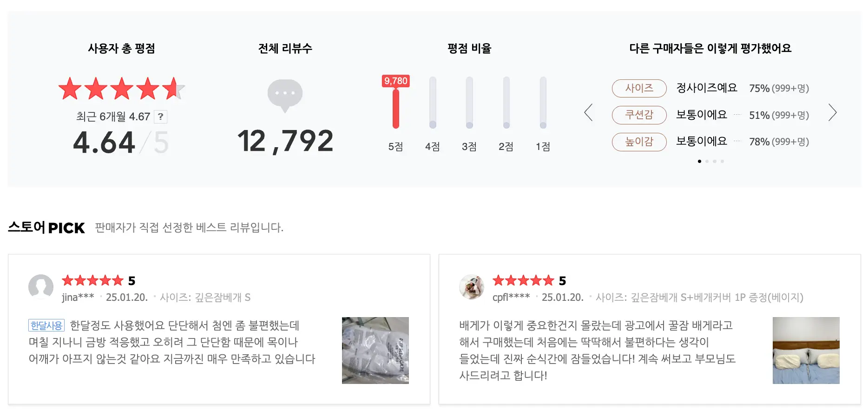Viewport: 868px width, 416px height.
Task: Select the 사이즈 evaluation pill
Action: (x=639, y=88)
